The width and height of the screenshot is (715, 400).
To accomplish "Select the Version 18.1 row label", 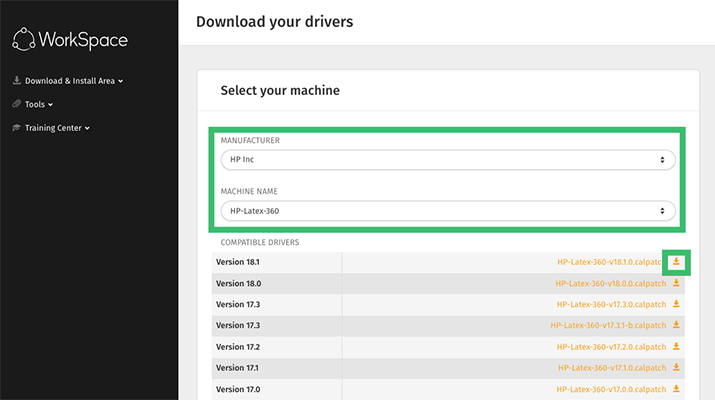I will pos(238,262).
